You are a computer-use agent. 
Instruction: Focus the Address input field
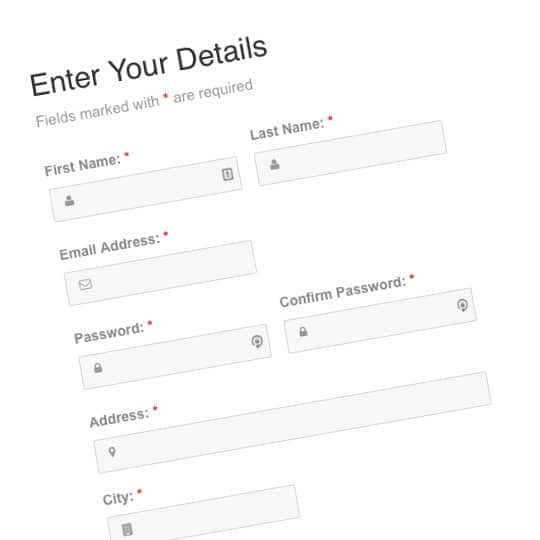click(x=293, y=422)
